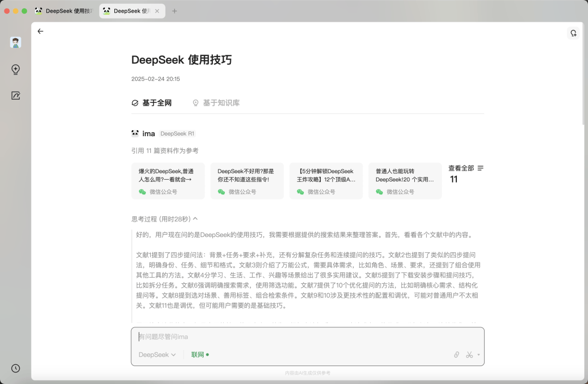This screenshot has width=588, height=384.
Task: Click the 有问题尽管问ima input field
Action: point(308,337)
